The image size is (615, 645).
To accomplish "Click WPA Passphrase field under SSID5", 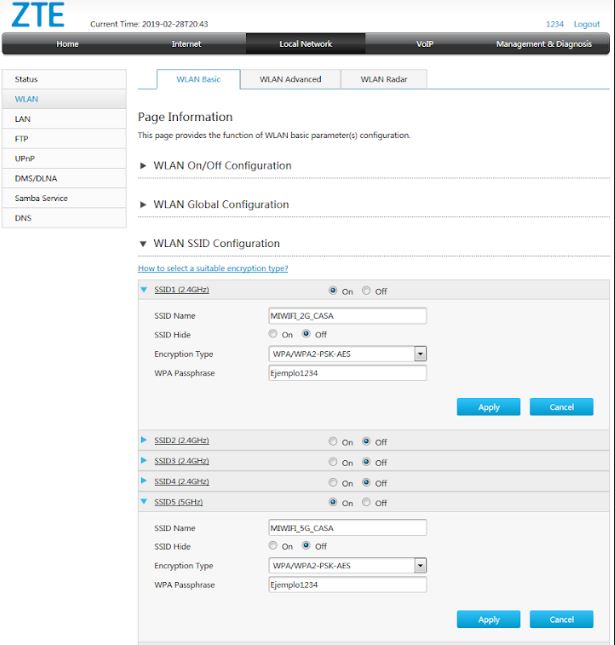I will 348,585.
